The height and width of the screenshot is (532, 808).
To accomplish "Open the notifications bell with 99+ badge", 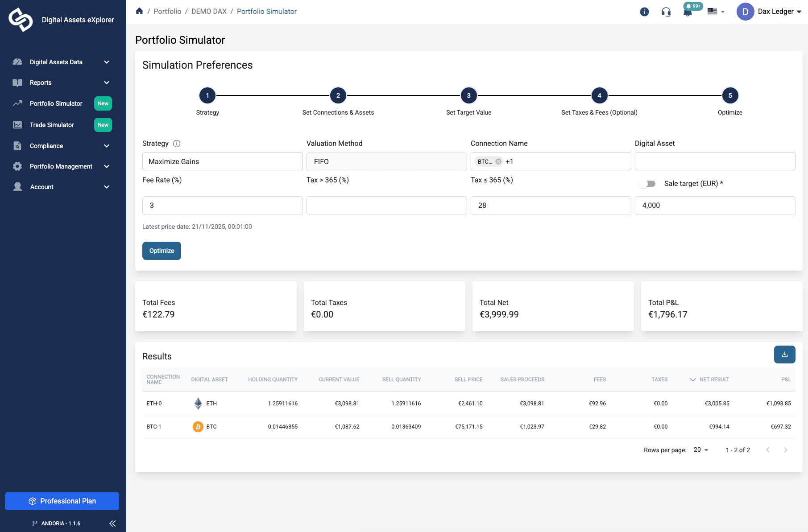I will [688, 12].
